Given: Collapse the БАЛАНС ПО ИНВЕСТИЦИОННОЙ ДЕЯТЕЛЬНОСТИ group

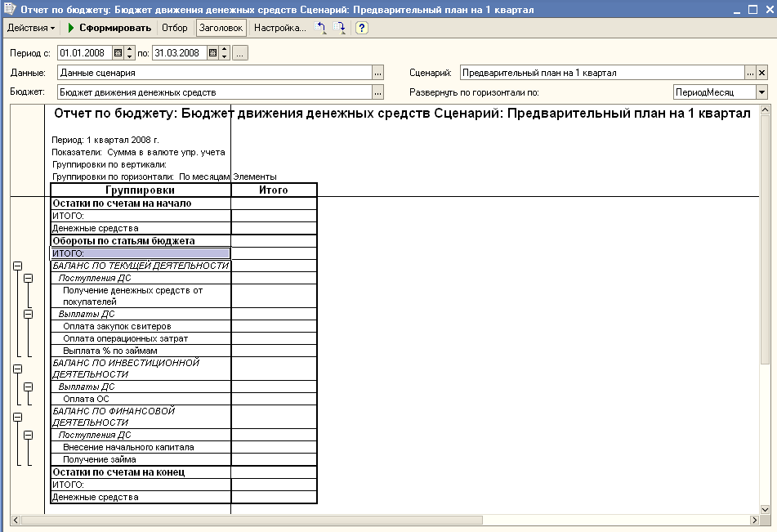Looking at the screenshot, I should coord(17,369).
